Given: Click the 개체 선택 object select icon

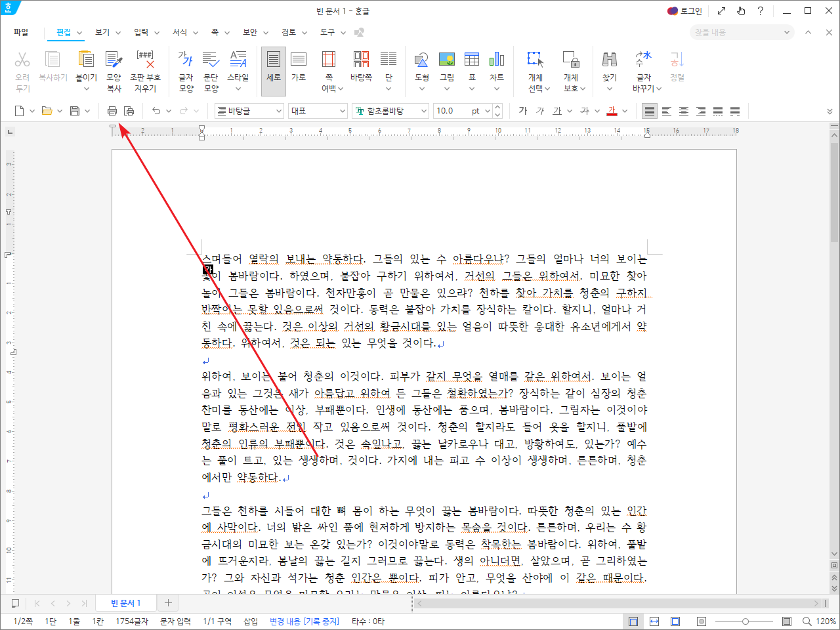Looking at the screenshot, I should pyautogui.click(x=535, y=60).
